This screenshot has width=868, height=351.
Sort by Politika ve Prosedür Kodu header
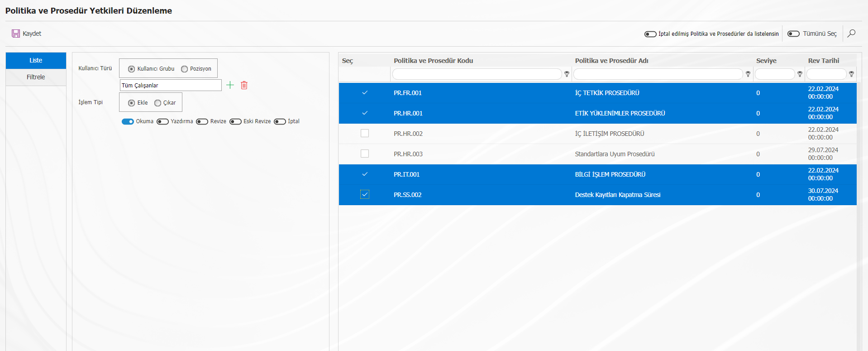pos(433,61)
